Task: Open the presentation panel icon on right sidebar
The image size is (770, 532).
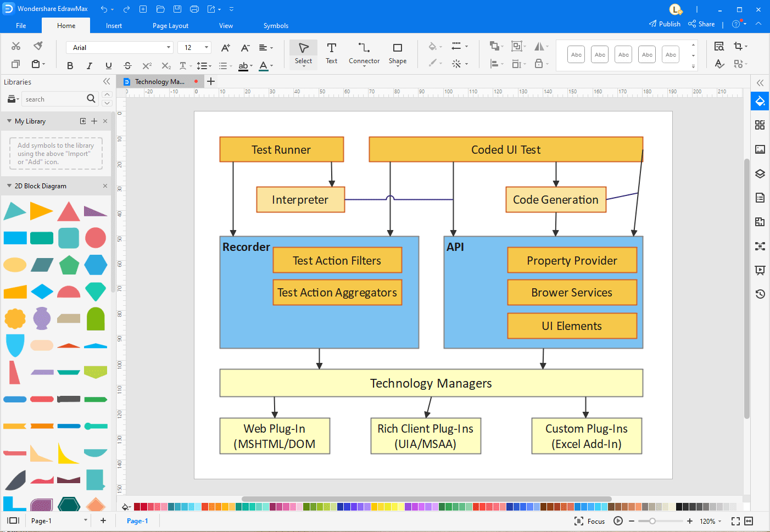Action: [760, 270]
